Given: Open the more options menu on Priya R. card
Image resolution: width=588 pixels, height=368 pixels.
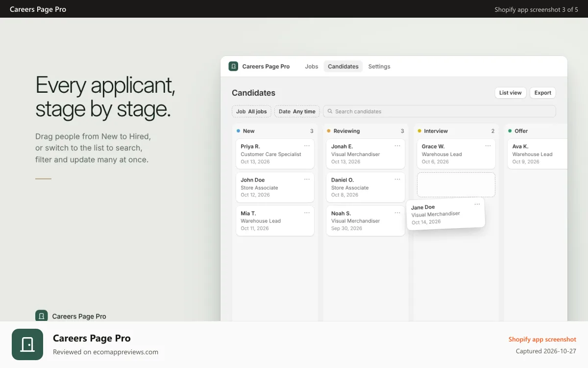Looking at the screenshot, I should (x=307, y=146).
